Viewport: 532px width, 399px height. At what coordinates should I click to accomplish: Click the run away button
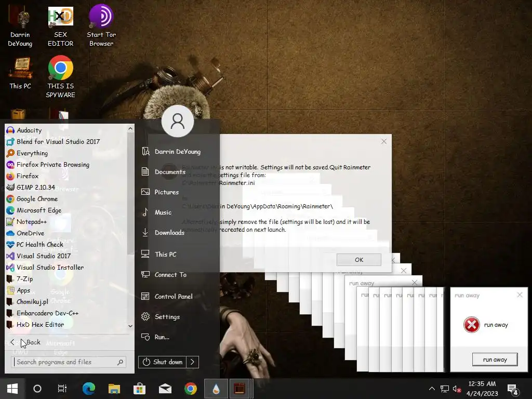point(495,360)
